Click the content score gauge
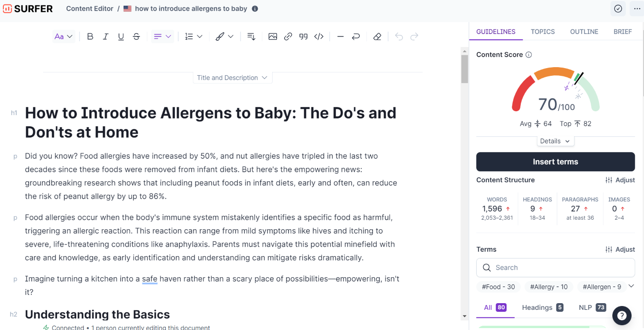This screenshot has height=330, width=644. [x=555, y=90]
